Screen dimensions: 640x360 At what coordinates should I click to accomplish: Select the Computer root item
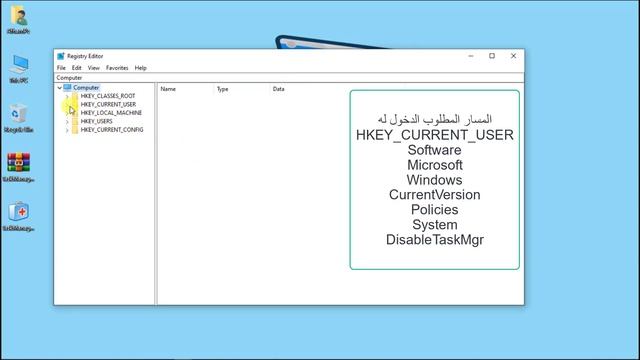pyautogui.click(x=86, y=88)
